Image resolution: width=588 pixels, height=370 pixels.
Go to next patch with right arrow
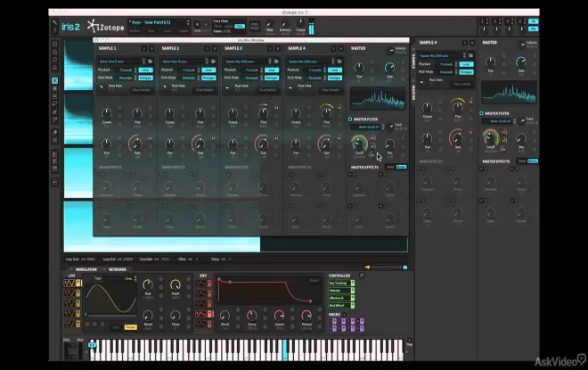[x=206, y=24]
